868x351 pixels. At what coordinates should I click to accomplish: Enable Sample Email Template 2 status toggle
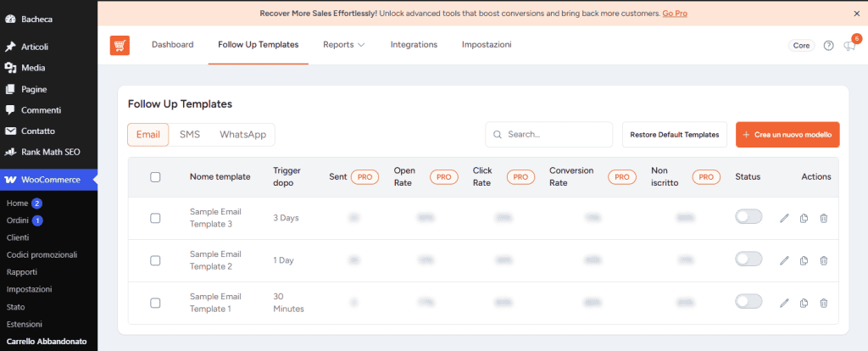[748, 259]
